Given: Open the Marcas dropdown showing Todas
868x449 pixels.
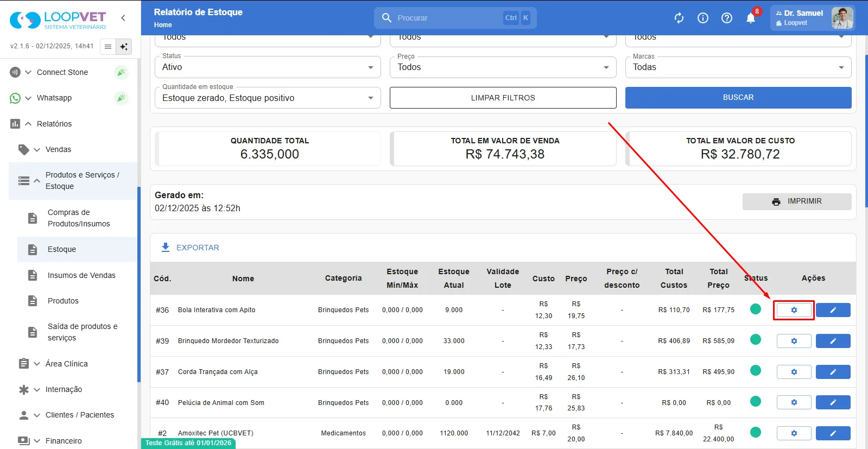Looking at the screenshot, I should (738, 67).
